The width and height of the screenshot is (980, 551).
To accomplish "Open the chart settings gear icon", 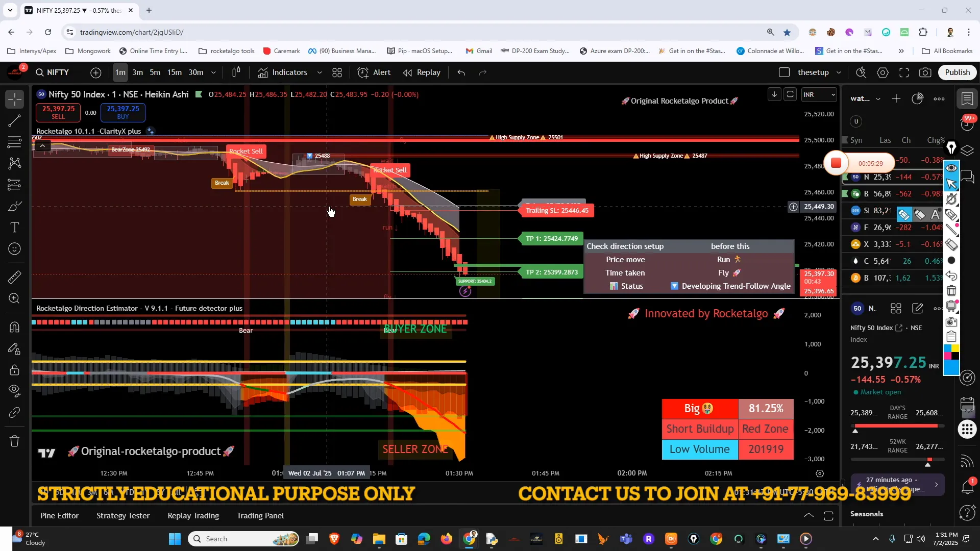I will coord(883,72).
